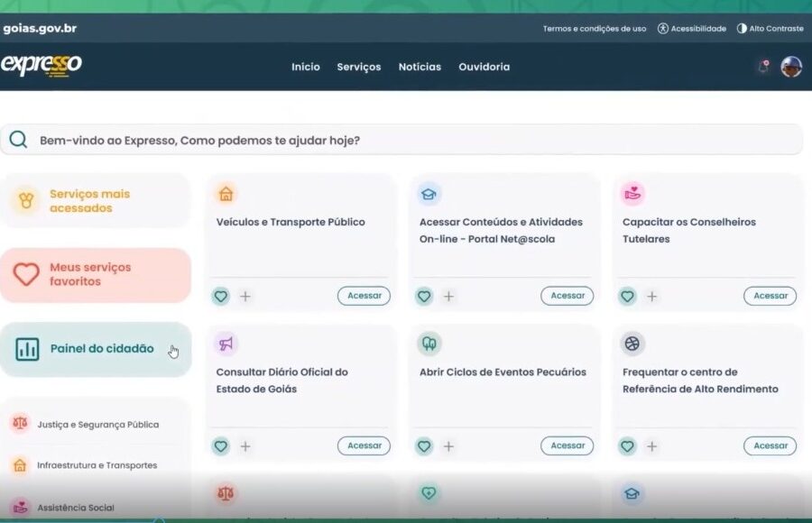Acessar Capacitar os Conselheiros Tutelares
The width and height of the screenshot is (812, 523).
[770, 296]
